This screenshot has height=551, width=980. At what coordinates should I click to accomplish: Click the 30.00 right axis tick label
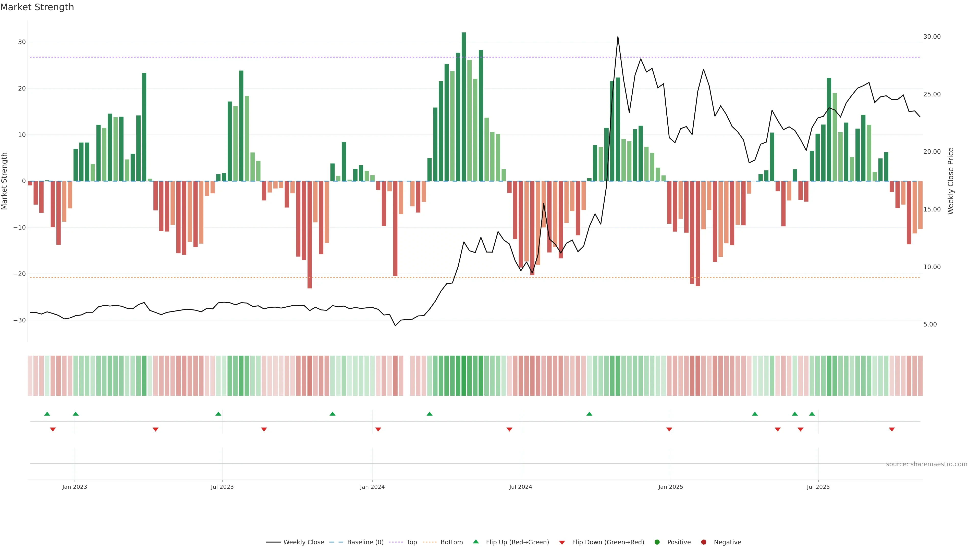tap(932, 36)
